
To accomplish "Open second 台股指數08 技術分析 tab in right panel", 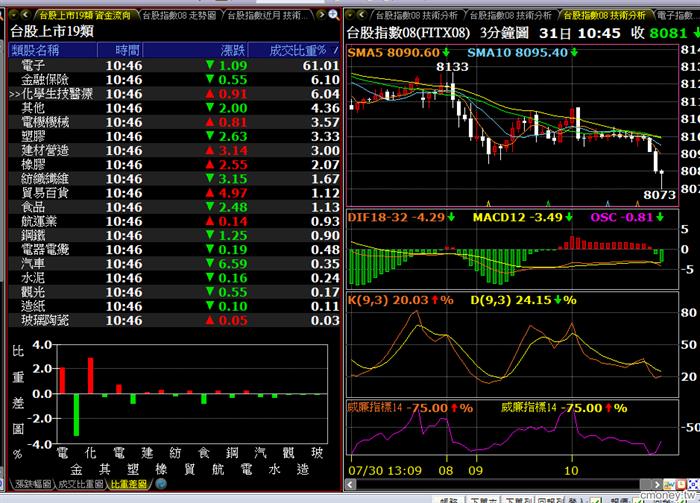I will tap(510, 16).
